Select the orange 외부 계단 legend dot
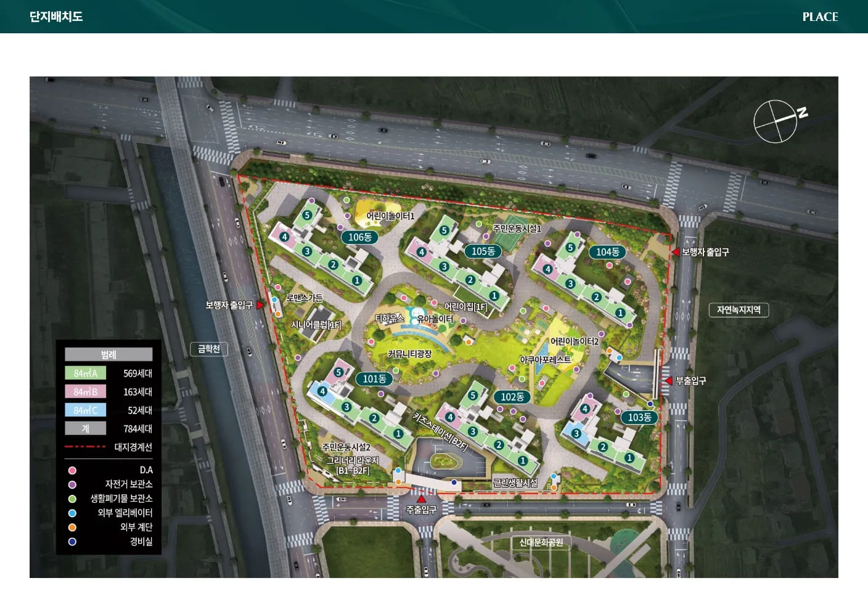868x599 pixels. tap(72, 527)
